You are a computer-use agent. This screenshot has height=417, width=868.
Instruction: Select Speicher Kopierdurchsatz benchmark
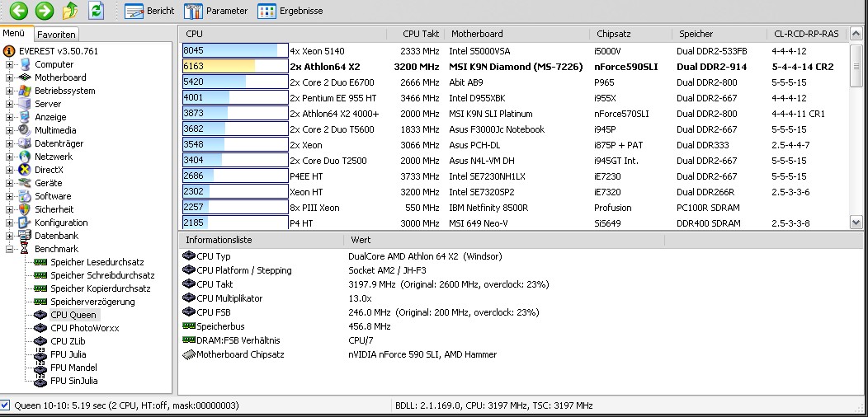pos(100,288)
